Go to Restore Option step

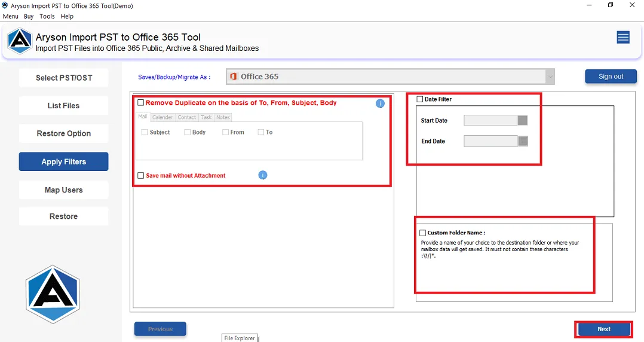coord(64,133)
